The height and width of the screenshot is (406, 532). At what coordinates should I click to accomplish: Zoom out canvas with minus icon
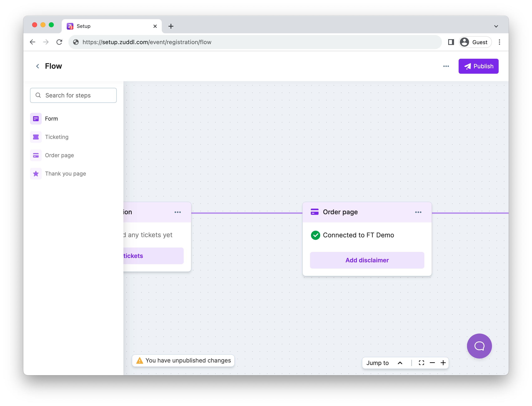tap(432, 363)
